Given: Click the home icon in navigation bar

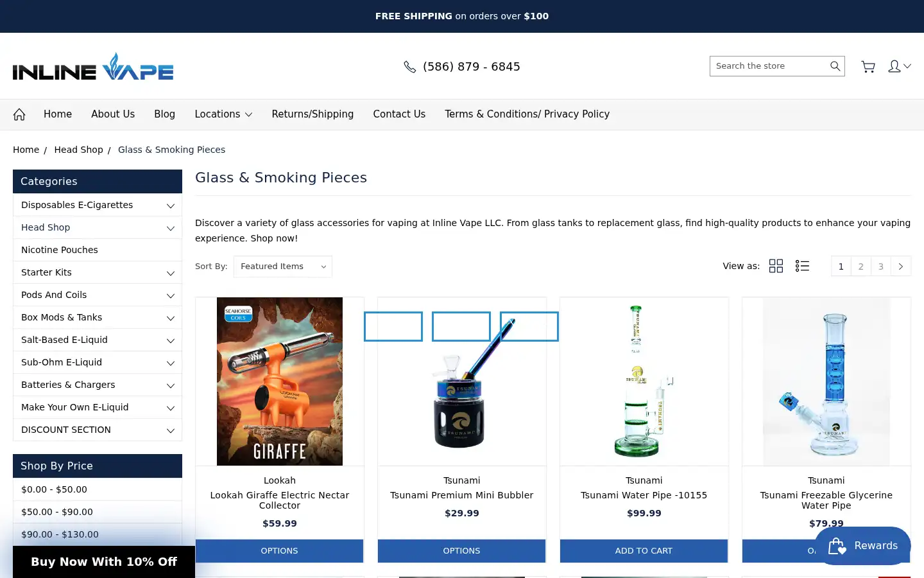Looking at the screenshot, I should click(x=19, y=114).
